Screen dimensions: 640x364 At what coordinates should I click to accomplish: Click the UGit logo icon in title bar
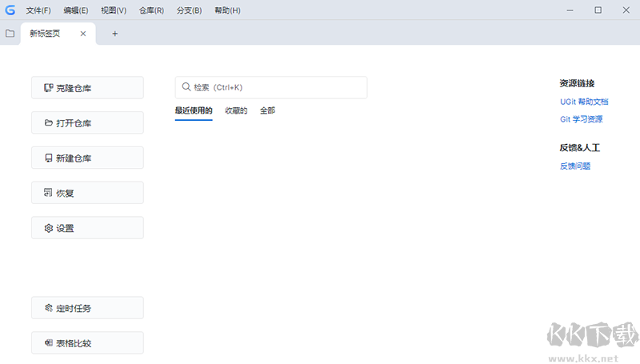(10, 10)
